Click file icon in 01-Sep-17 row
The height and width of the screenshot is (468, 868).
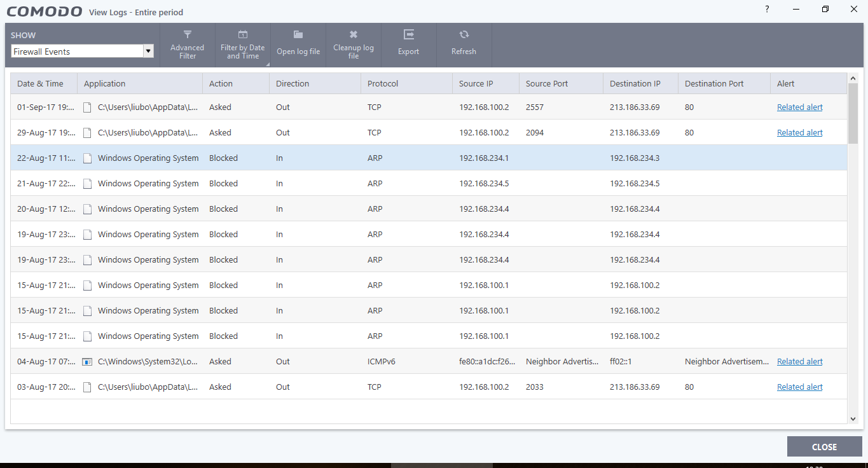88,107
